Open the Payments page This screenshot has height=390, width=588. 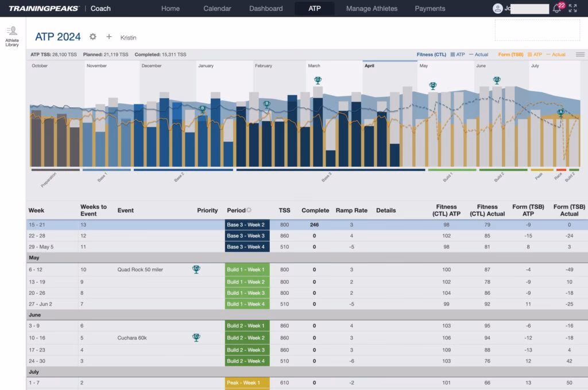[430, 9]
